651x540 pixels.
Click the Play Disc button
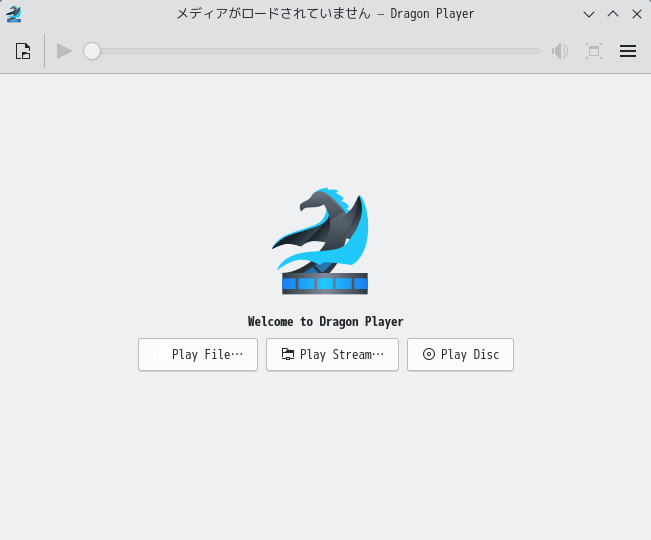coord(460,354)
